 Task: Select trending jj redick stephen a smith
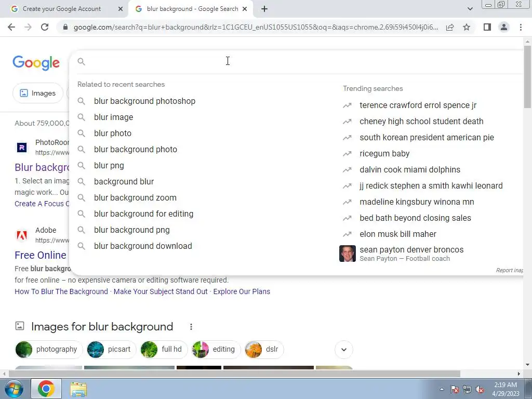pyautogui.click(x=431, y=186)
